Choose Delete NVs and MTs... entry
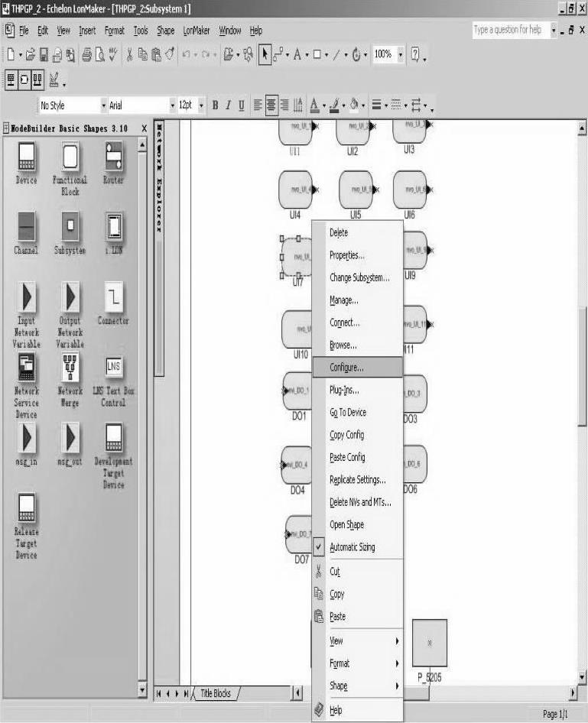This screenshot has height=723, width=588. pos(357,503)
